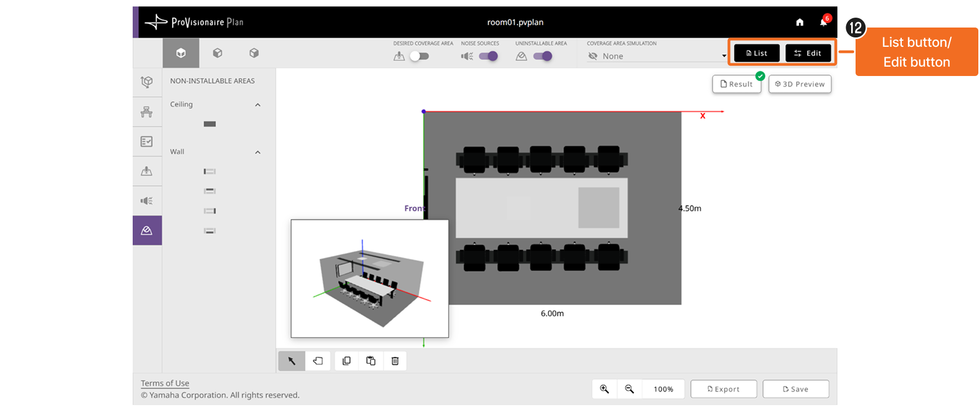
Task: Turn off the Noise Sources toggle
Action: tap(488, 56)
